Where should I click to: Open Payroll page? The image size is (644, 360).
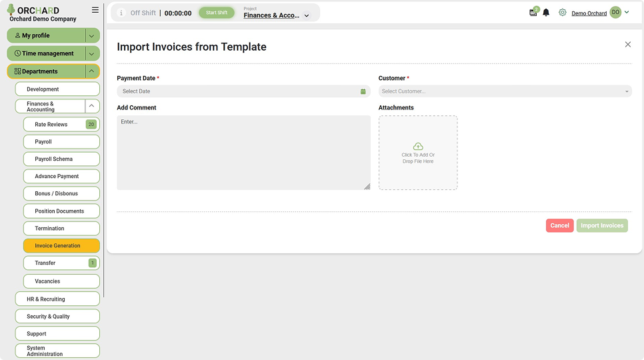point(61,141)
